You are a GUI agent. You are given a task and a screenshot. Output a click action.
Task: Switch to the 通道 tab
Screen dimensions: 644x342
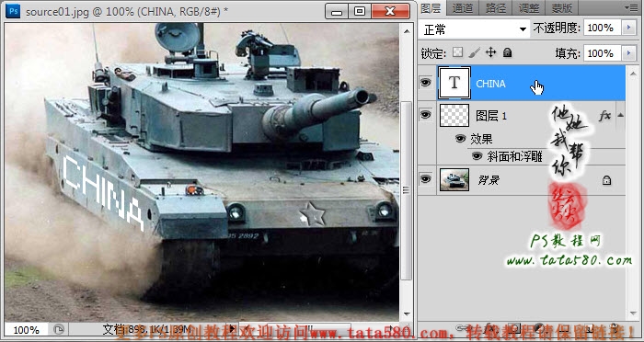tap(463, 7)
